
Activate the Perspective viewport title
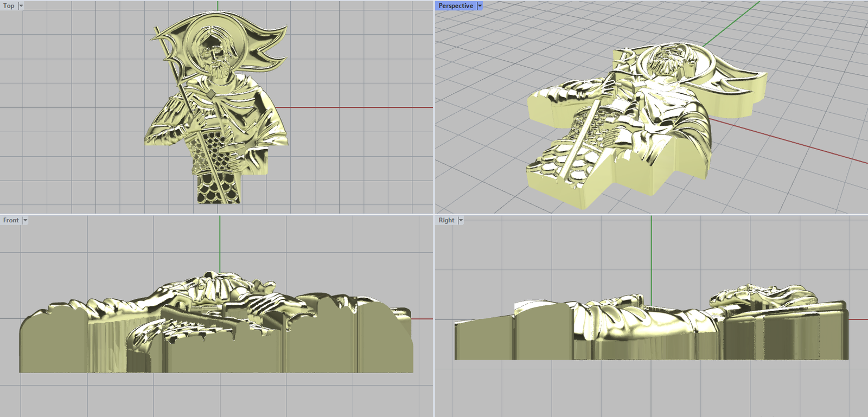point(455,6)
